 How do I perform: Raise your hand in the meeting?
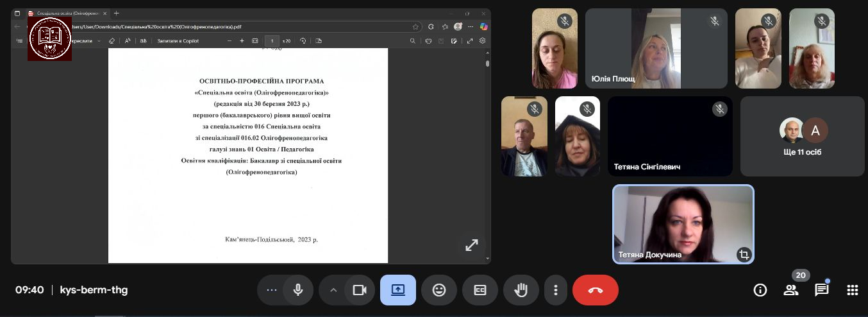(x=521, y=290)
